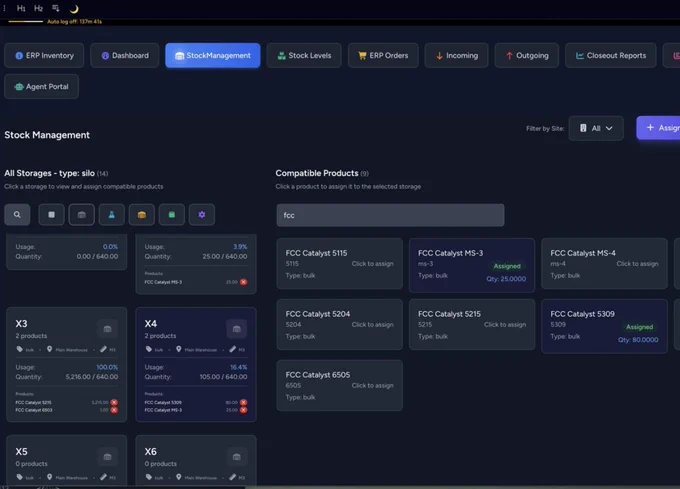Click the storage search magnifier icon
This screenshot has height=489, width=680.
17,215
